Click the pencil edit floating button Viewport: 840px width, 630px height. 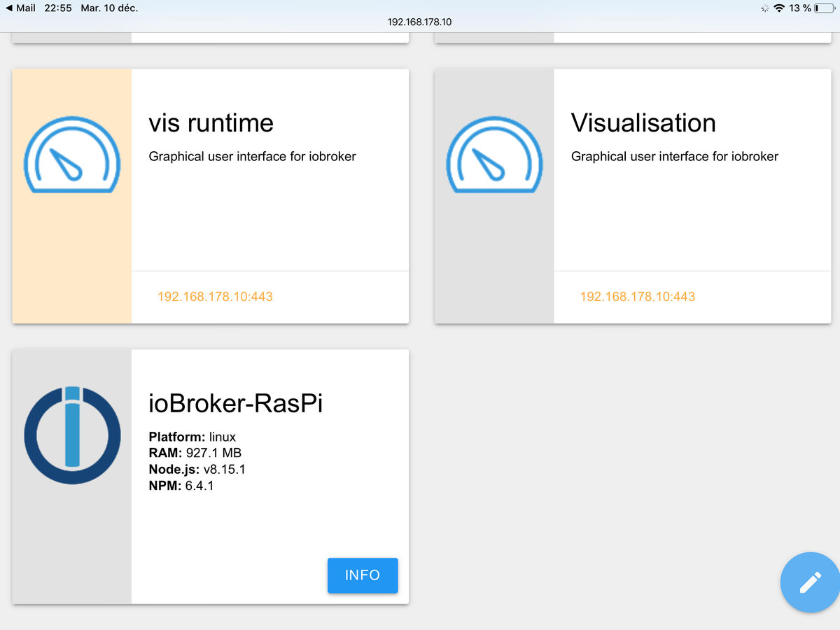[810, 582]
